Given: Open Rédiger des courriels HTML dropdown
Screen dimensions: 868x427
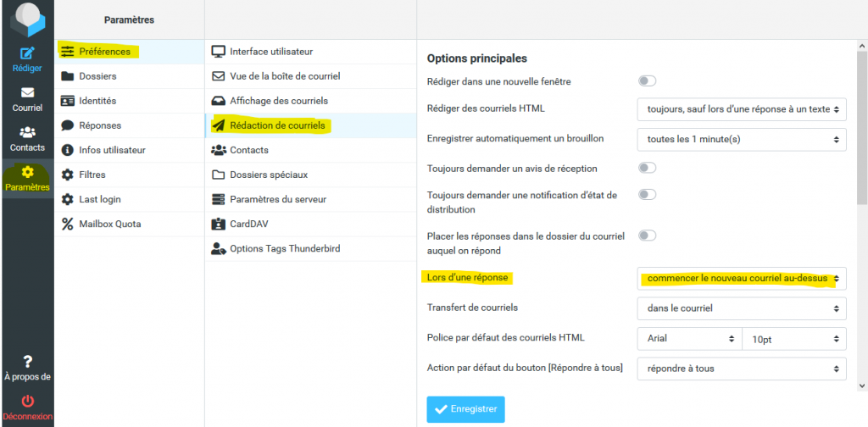Looking at the screenshot, I should [741, 108].
